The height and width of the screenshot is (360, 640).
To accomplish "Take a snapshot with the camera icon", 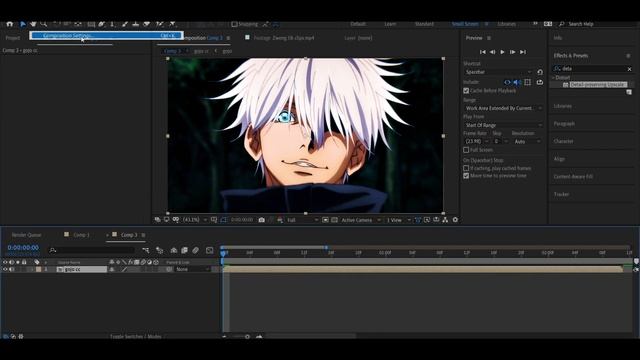I will (262, 220).
